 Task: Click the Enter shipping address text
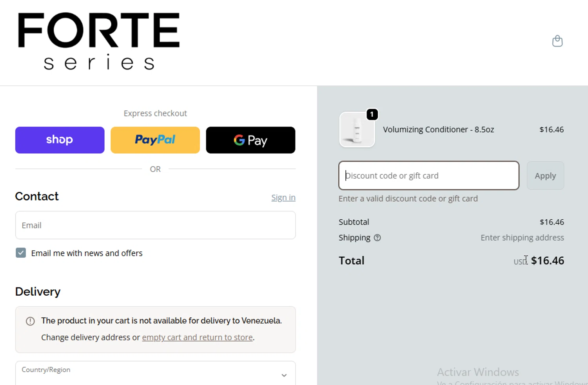click(522, 238)
